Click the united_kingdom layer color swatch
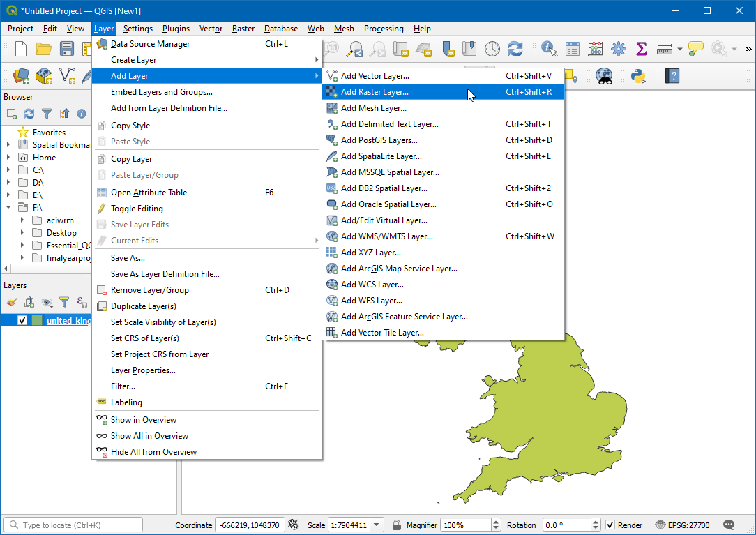The image size is (756, 535). 37,321
